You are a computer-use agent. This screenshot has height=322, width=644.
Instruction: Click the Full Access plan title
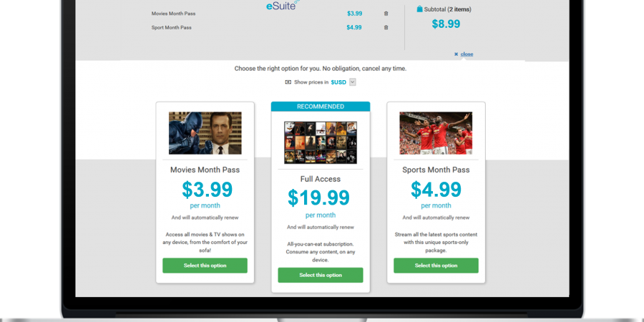(x=321, y=179)
